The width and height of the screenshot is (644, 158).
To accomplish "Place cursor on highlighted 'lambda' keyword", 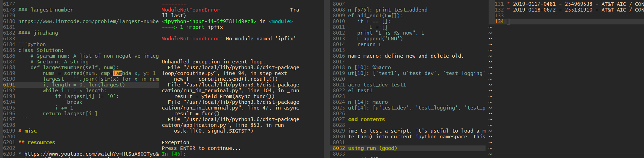I will tap(122, 73).
